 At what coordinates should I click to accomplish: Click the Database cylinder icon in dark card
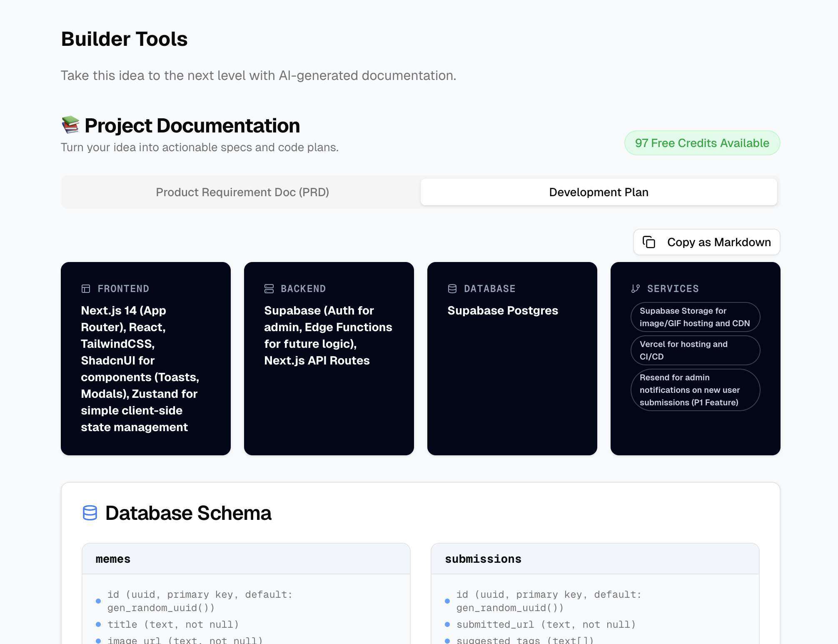(x=452, y=289)
